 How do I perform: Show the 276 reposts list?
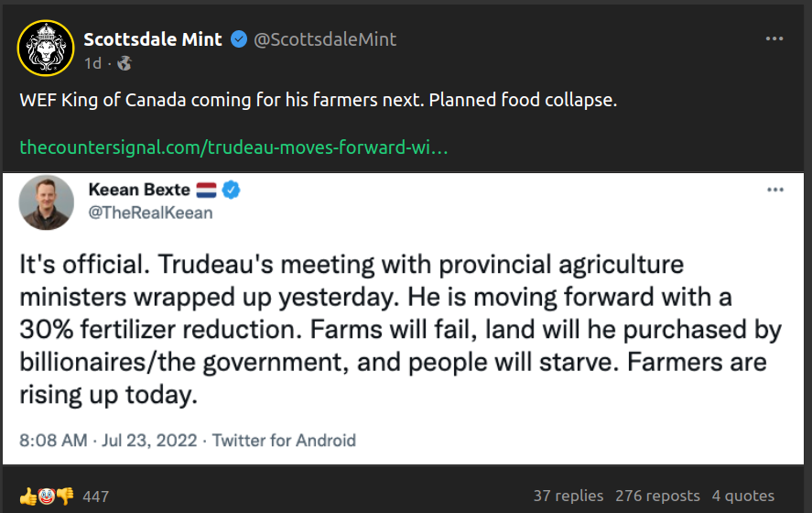pyautogui.click(x=657, y=496)
